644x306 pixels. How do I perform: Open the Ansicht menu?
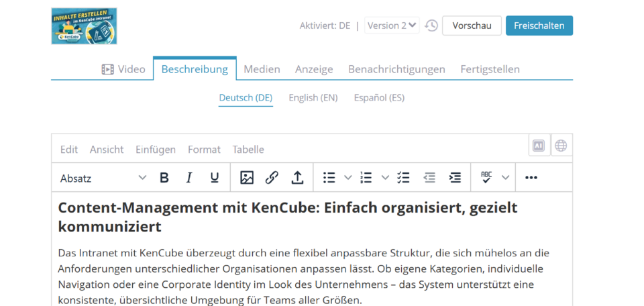pos(107,150)
